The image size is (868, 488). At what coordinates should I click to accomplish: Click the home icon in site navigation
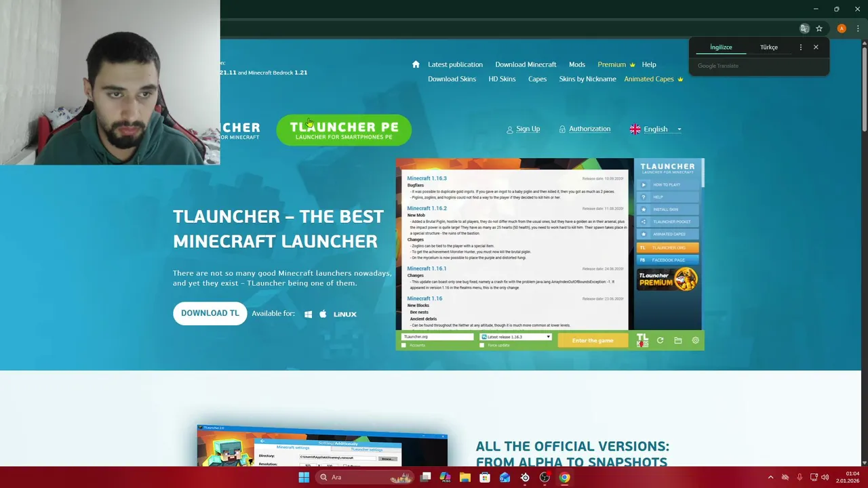[416, 64]
